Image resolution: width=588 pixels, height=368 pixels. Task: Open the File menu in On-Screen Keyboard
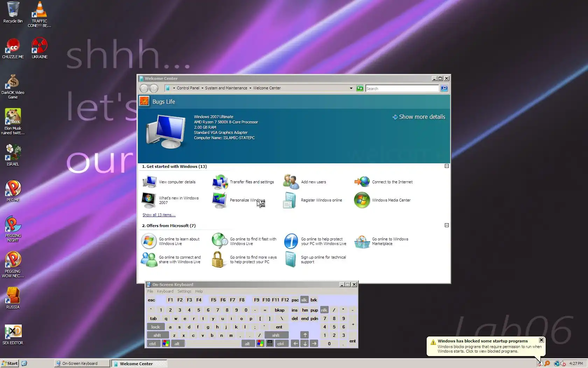[x=150, y=291]
